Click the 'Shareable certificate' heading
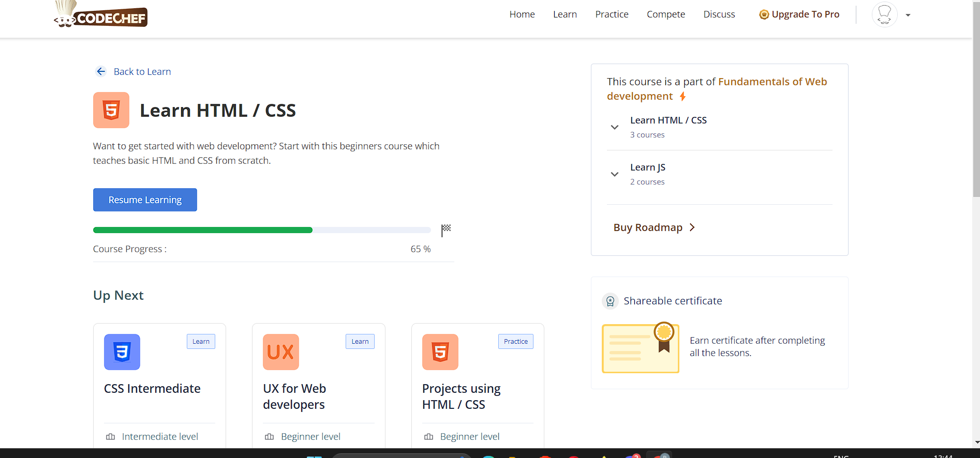The width and height of the screenshot is (980, 458). point(673,301)
